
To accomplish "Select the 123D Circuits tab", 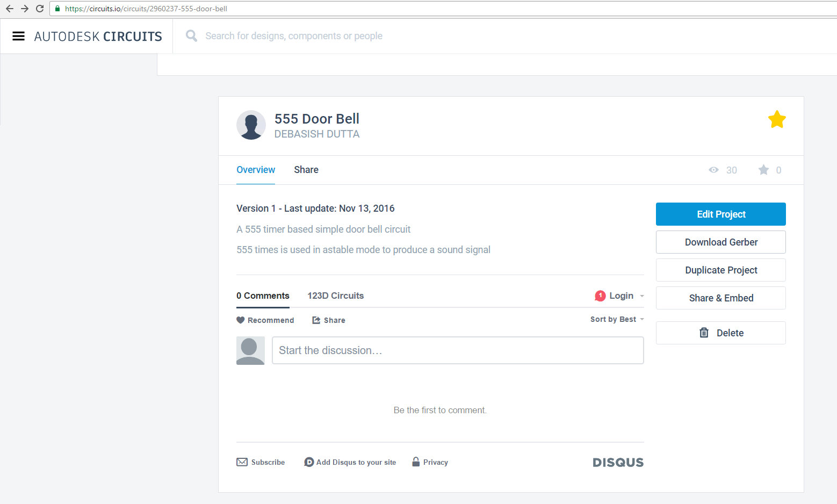I will (336, 296).
